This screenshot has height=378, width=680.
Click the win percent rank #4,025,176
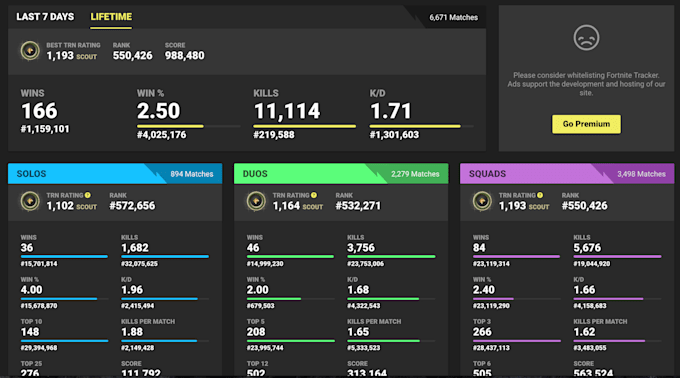click(162, 135)
